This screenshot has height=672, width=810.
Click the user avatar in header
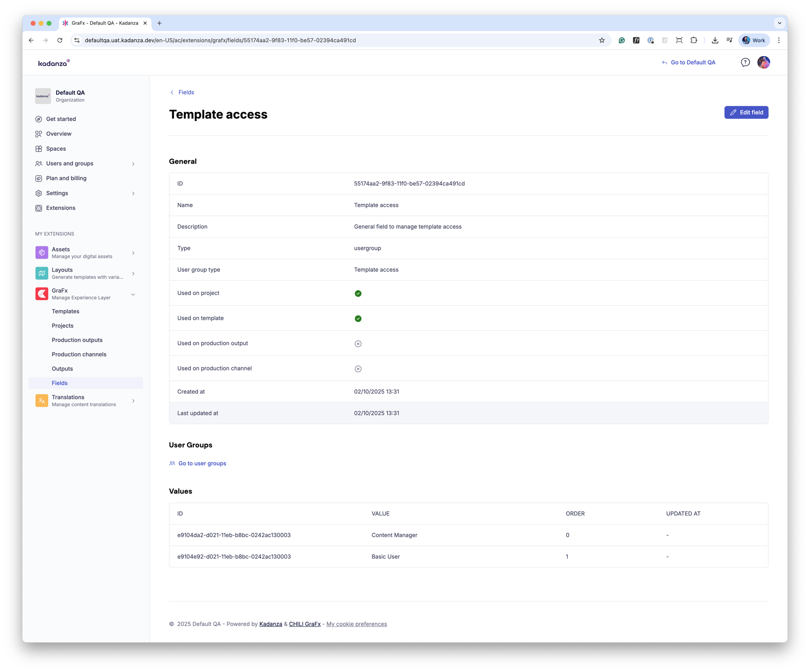(x=763, y=62)
